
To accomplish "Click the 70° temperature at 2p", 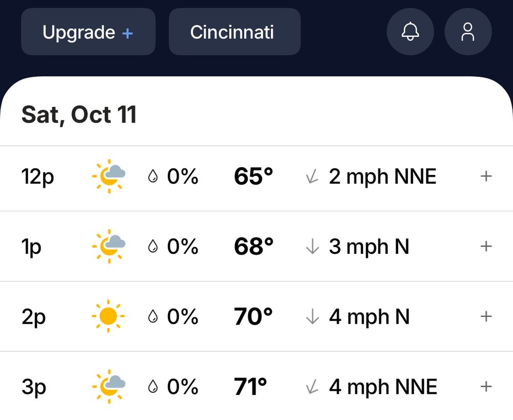I will tap(253, 317).
